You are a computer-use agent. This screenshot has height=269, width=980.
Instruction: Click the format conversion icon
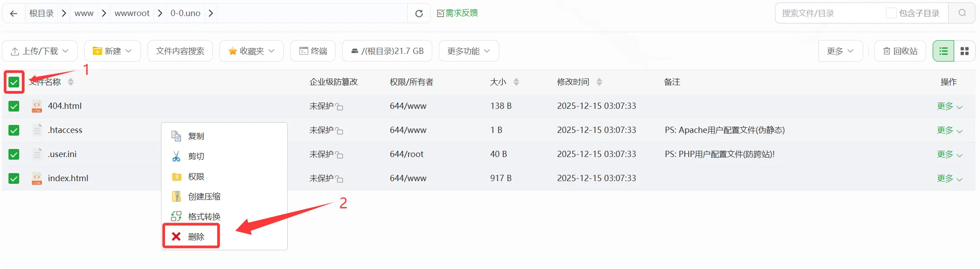coord(176,216)
